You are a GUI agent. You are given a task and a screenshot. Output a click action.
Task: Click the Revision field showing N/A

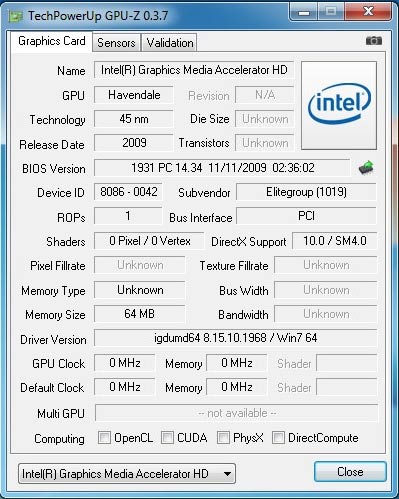(265, 95)
